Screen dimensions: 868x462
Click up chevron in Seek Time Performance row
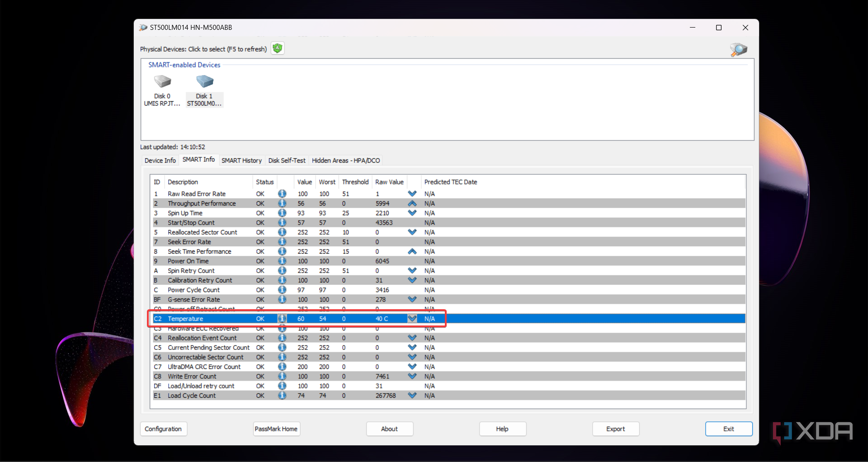pos(412,251)
